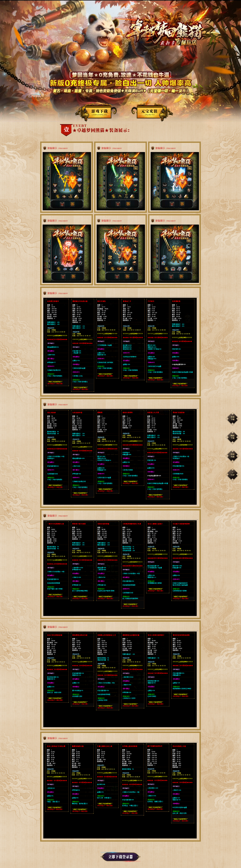Screen dimensions: 241x868
Task: Open the 在线充值 floating side button
Action: 232,456
